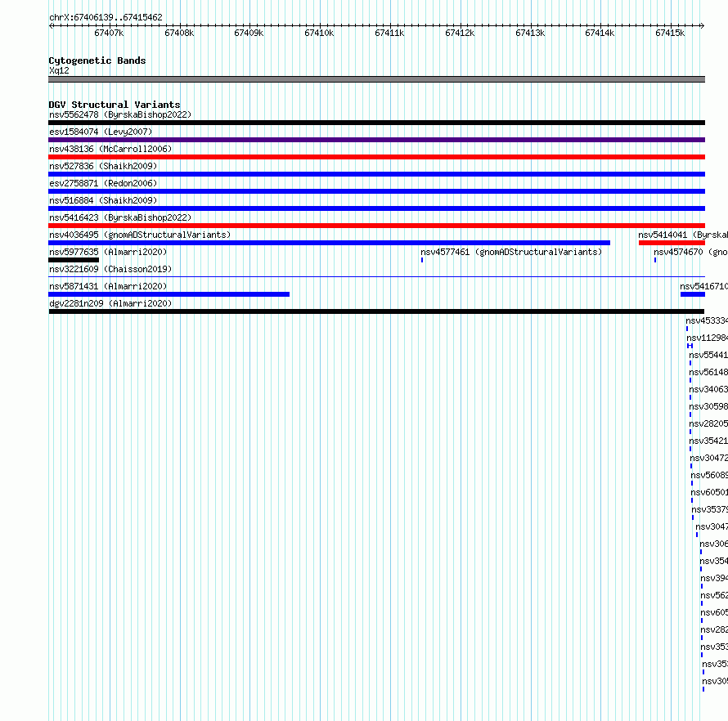The height and width of the screenshot is (721, 728).
Task: Click the short red nsv5414041 bar
Action: click(x=672, y=243)
